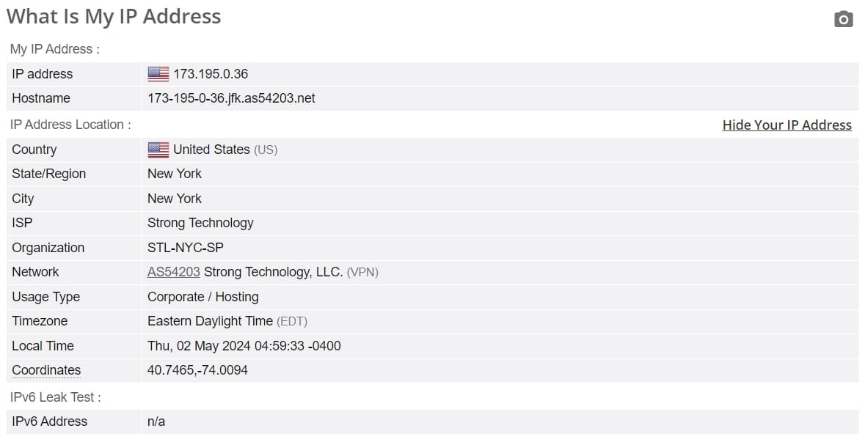Open the AS54203 network link
Image resolution: width=868 pixels, height=442 pixels.
click(173, 272)
